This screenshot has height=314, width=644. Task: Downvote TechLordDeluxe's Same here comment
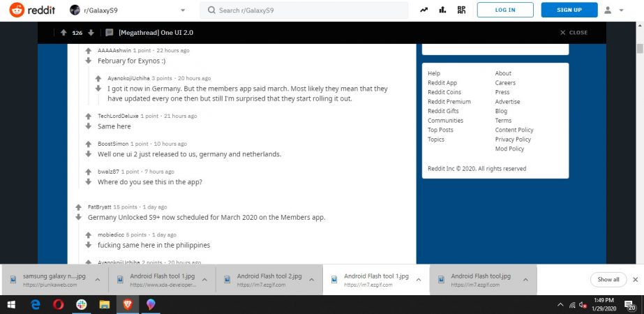click(88, 126)
